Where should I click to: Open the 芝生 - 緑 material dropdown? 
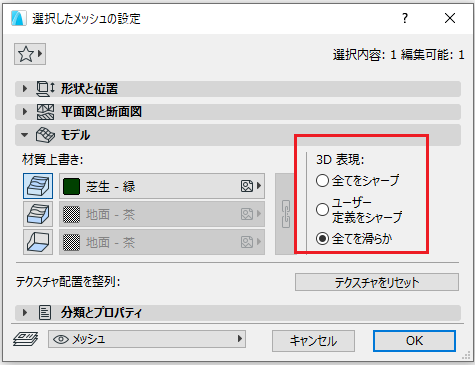pos(162,186)
